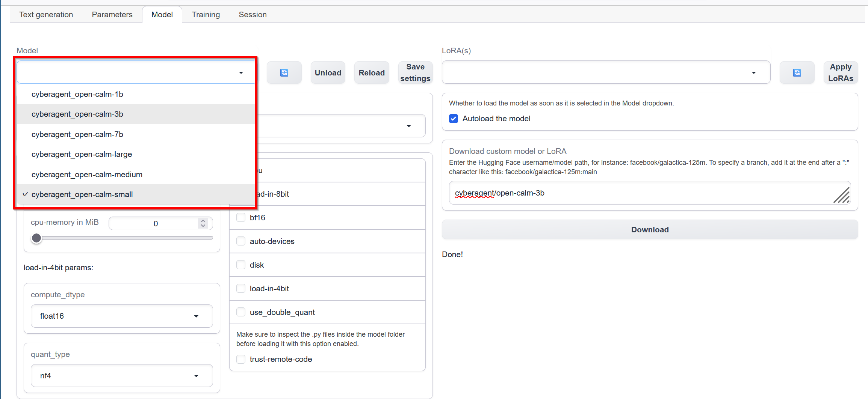Check trust-remote-code option
868x399 pixels.
pyautogui.click(x=241, y=359)
